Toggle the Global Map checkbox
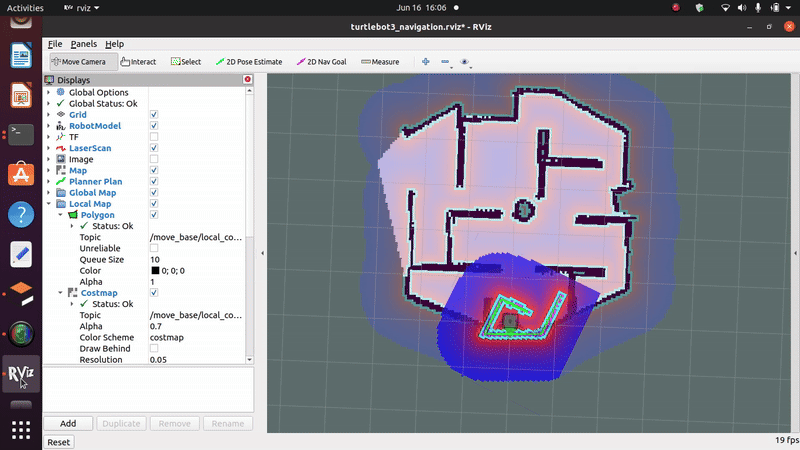This screenshot has width=800, height=450. pyautogui.click(x=154, y=193)
